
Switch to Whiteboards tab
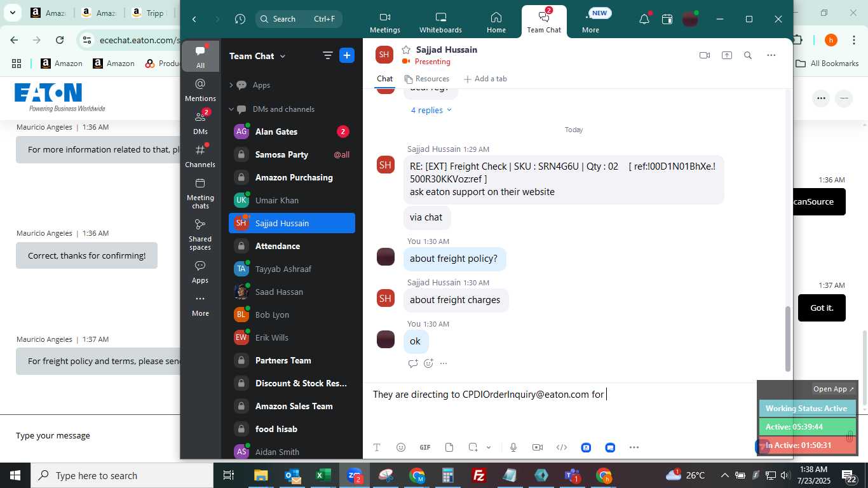pyautogui.click(x=440, y=22)
